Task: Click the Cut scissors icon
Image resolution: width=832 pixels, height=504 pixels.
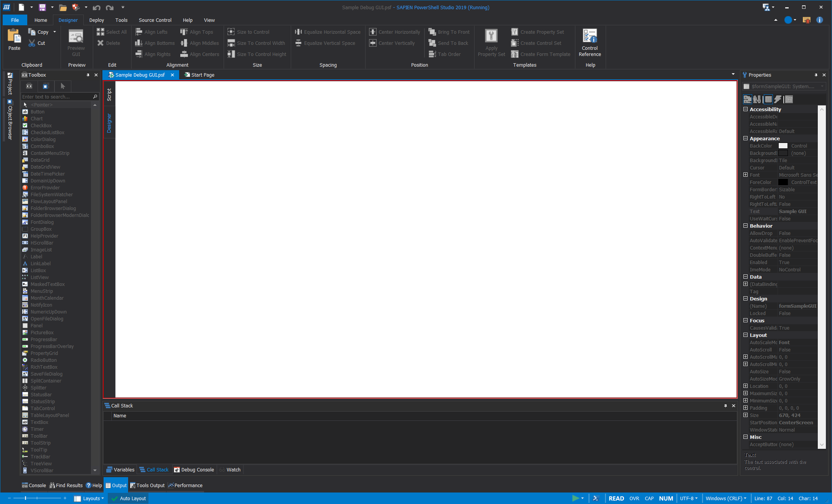Action: [x=32, y=43]
